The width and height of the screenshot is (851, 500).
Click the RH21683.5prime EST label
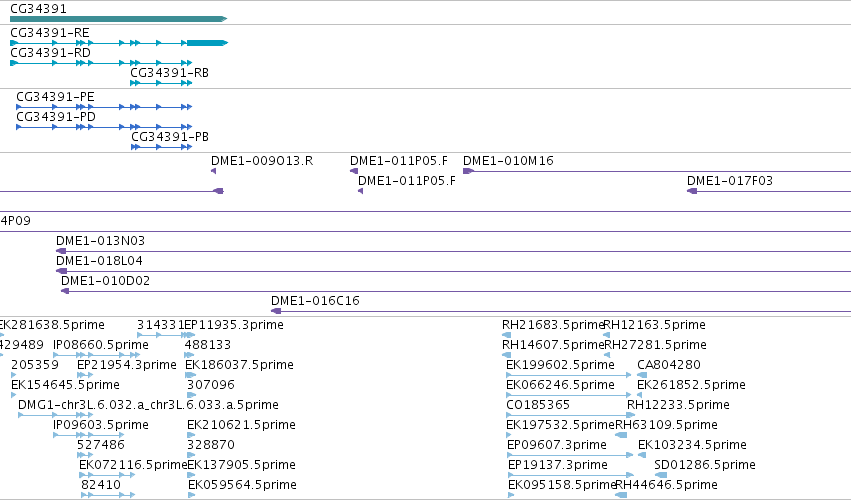pos(553,325)
